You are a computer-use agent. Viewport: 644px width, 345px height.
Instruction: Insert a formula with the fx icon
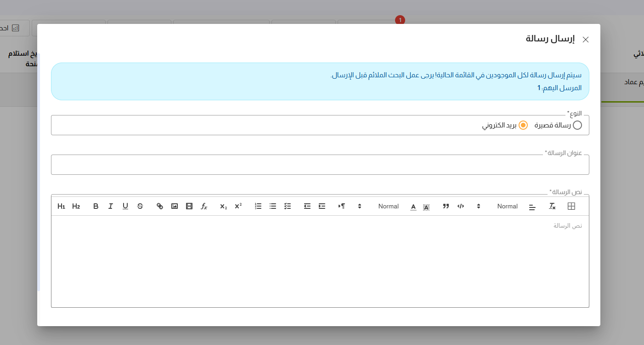[x=204, y=207]
